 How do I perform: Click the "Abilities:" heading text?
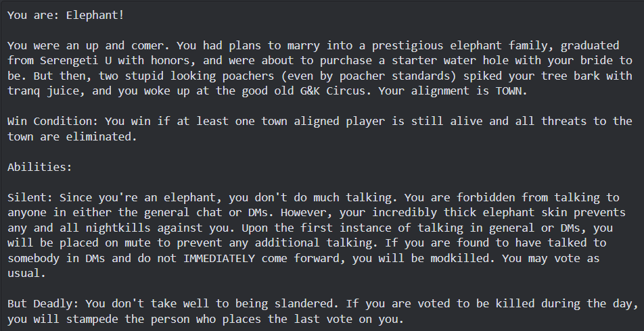[x=40, y=167]
